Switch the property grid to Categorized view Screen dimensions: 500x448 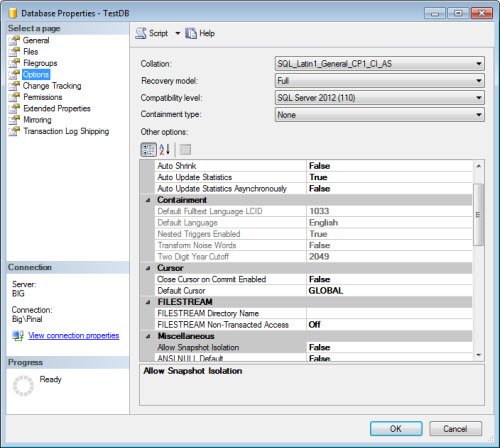pos(148,150)
